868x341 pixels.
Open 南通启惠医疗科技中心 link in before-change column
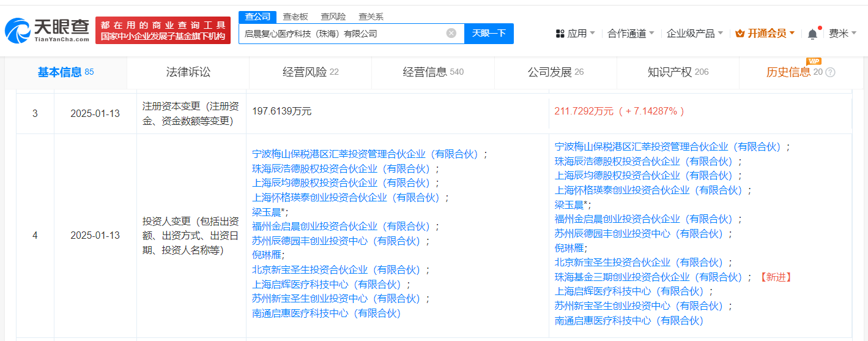(327, 313)
